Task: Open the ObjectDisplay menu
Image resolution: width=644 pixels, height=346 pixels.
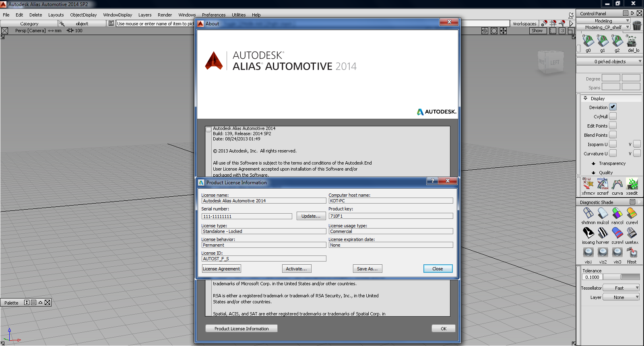Action: [83, 15]
